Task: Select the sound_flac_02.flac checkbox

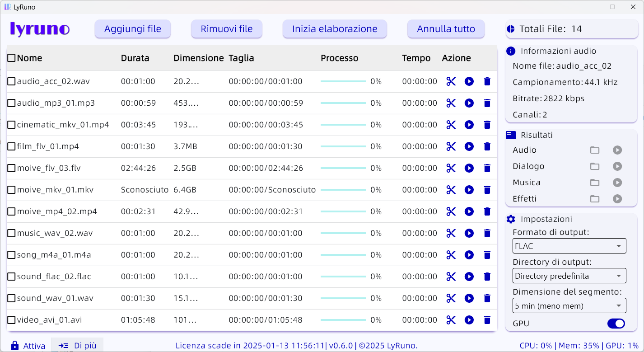Action: point(12,277)
